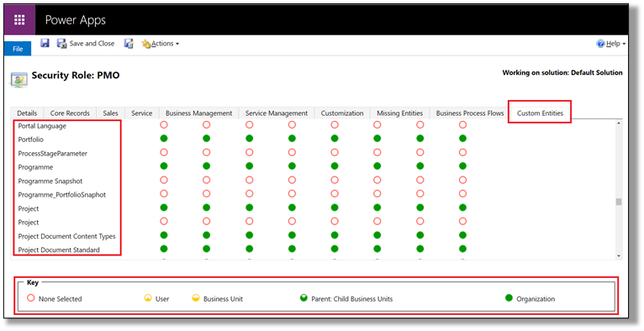The image size is (644, 331).
Task: Toggle last privilege circle in Portal Language row
Action: click(x=463, y=124)
